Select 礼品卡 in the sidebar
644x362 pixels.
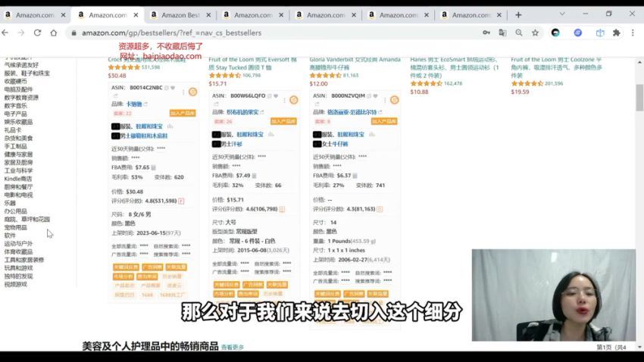click(x=13, y=130)
